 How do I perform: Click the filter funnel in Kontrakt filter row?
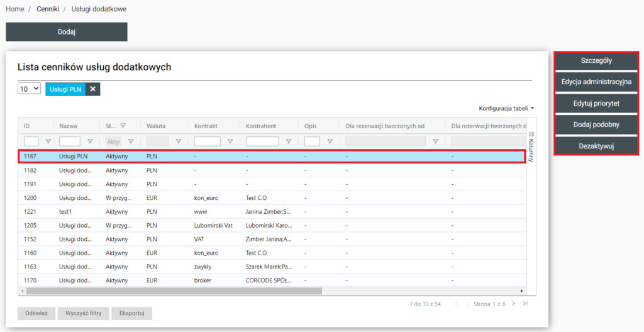click(230, 141)
